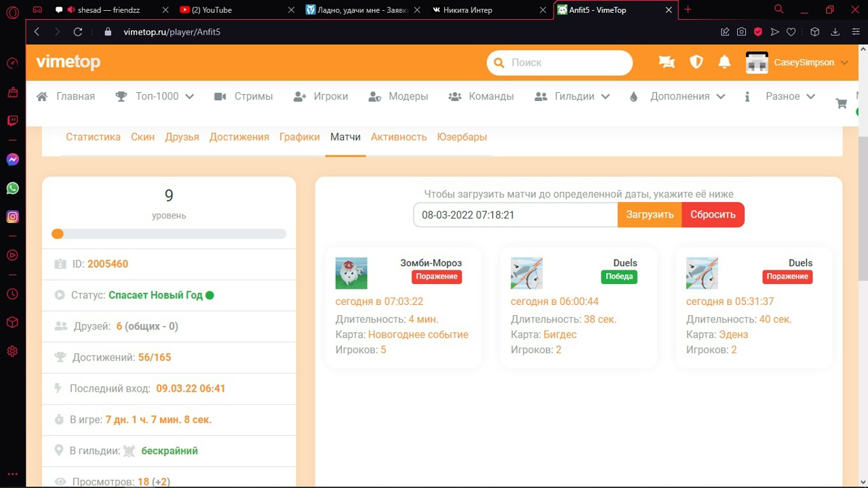Reload the page with the refresh button
The image size is (868, 488).
click(x=78, y=32)
